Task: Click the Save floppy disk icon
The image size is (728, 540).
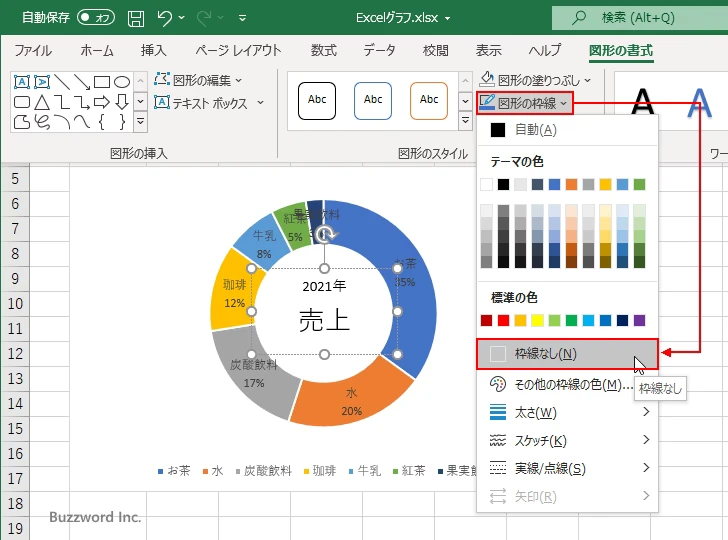Action: click(136, 18)
